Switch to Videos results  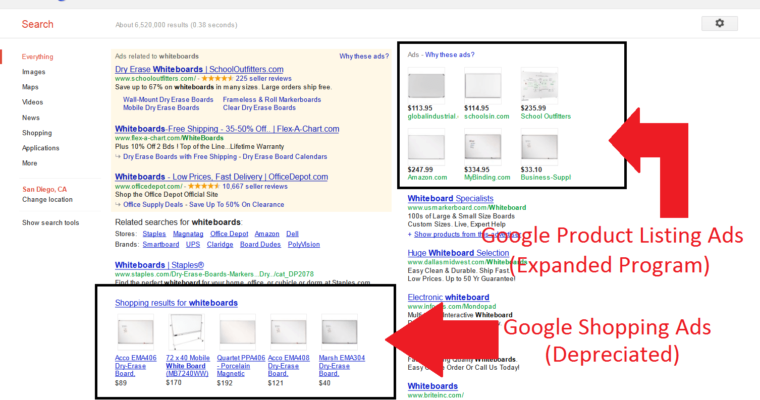pyautogui.click(x=32, y=102)
